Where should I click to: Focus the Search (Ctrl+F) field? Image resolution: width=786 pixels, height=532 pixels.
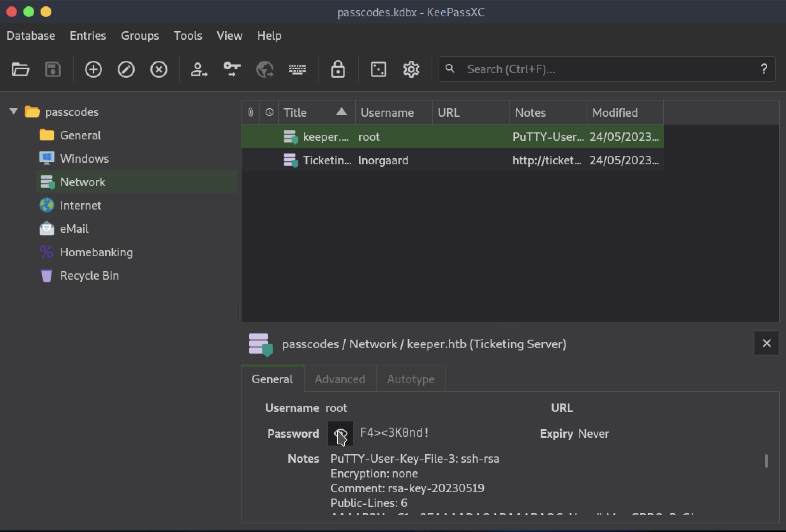(607, 69)
